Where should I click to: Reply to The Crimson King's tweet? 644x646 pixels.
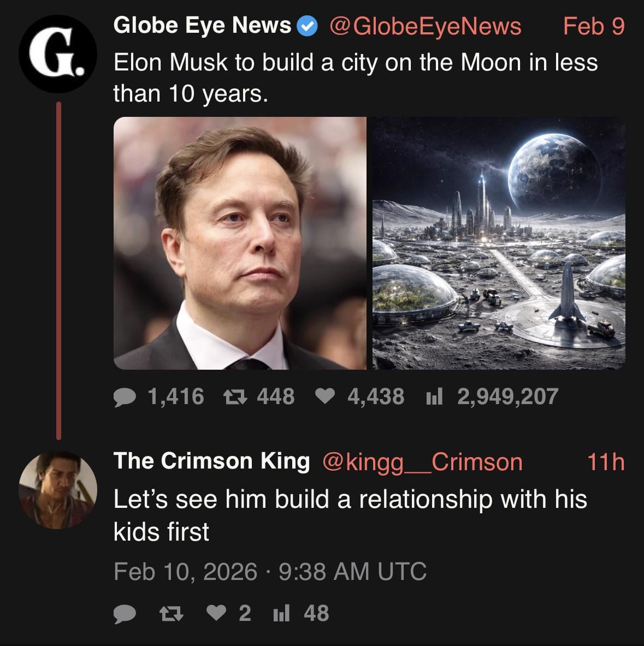(x=125, y=614)
